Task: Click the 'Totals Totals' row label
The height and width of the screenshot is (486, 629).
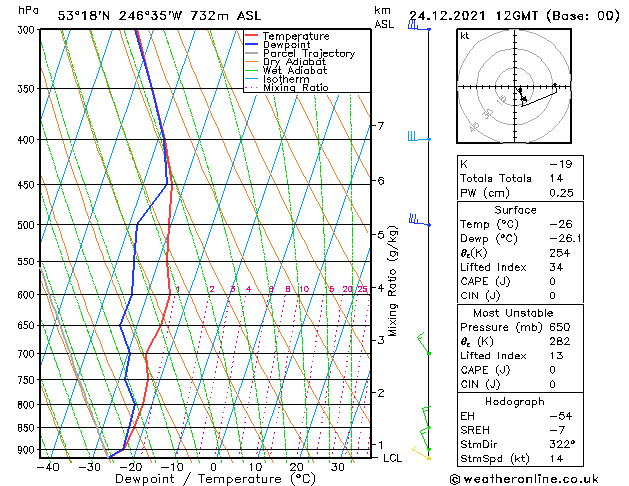Action: [x=496, y=178]
